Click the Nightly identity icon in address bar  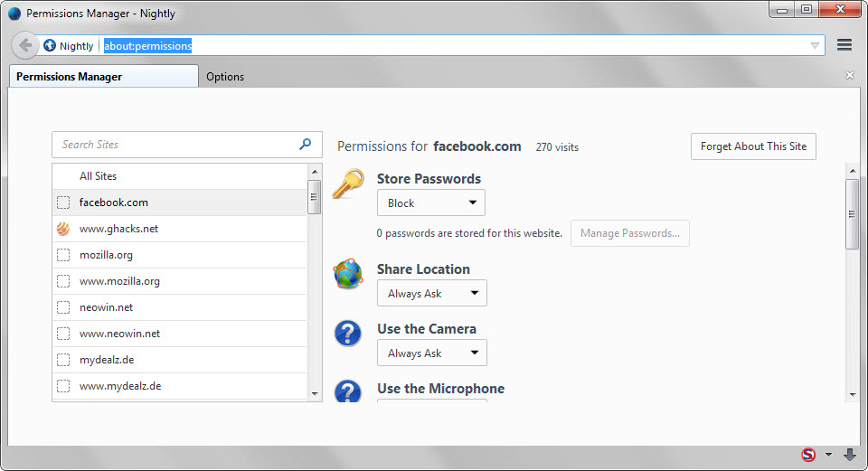click(50, 45)
